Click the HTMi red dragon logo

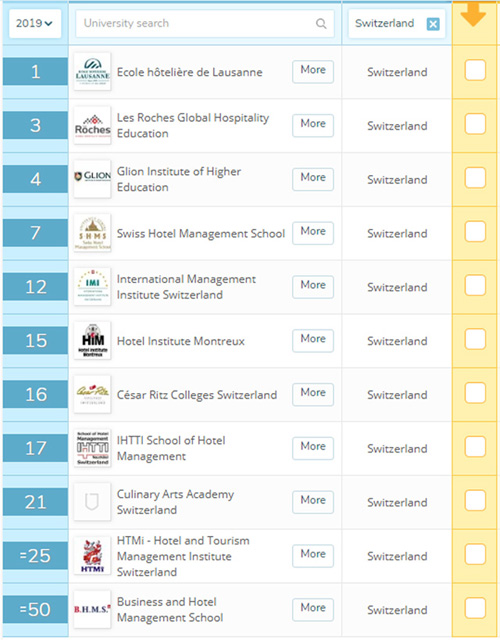point(92,556)
